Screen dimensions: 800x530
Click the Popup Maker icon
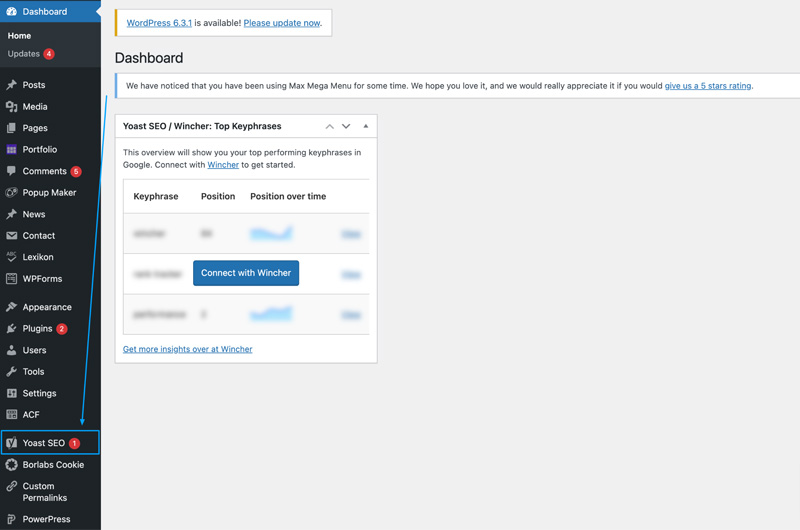click(11, 192)
